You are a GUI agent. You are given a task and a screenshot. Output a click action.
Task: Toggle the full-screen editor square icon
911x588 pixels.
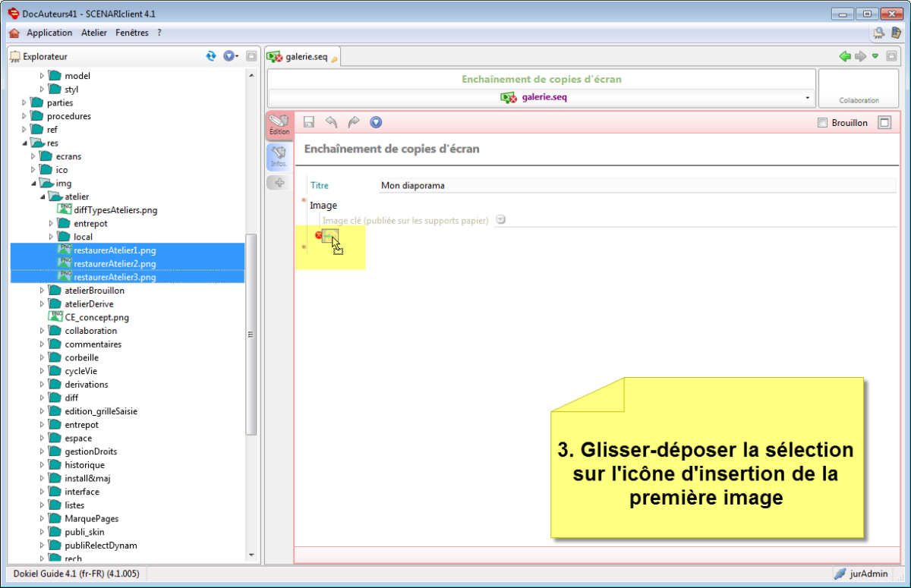point(884,123)
